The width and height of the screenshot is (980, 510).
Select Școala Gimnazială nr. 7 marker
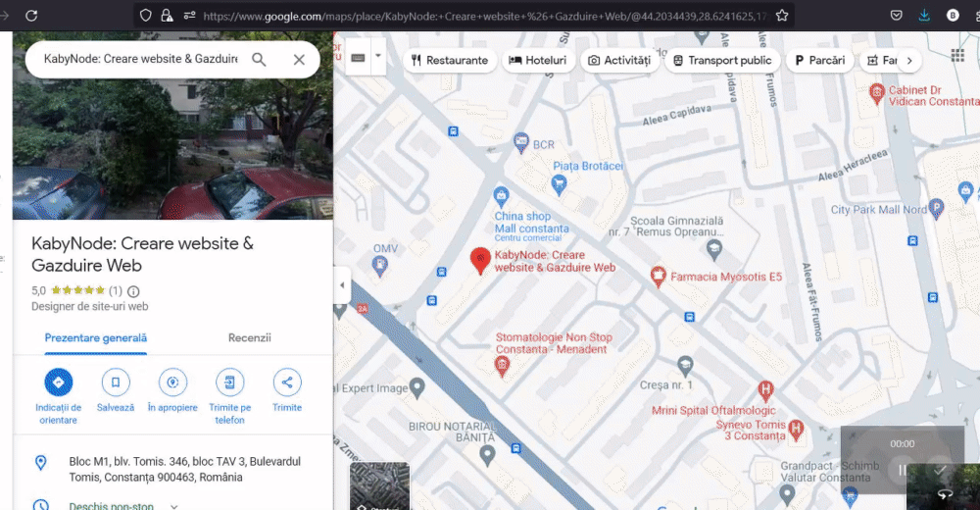[713, 250]
